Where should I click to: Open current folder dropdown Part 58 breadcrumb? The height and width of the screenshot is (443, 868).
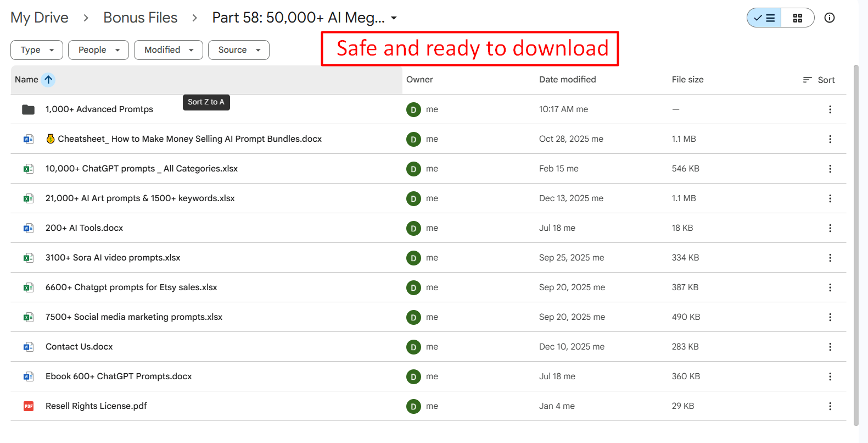(x=305, y=18)
